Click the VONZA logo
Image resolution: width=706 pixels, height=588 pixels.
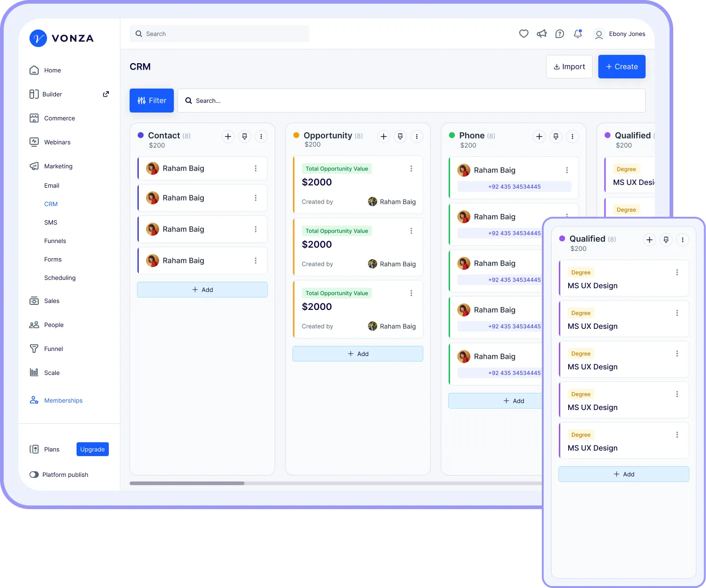62,38
